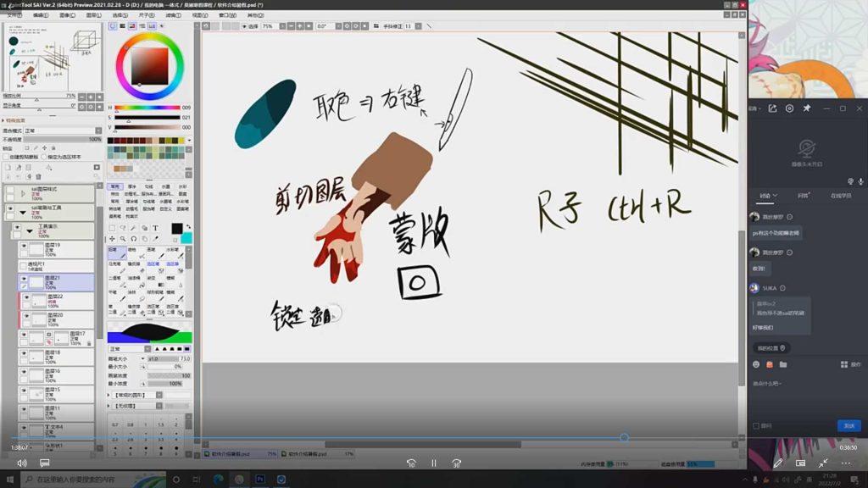Collapse the 工具演示 layer folder

(30, 230)
